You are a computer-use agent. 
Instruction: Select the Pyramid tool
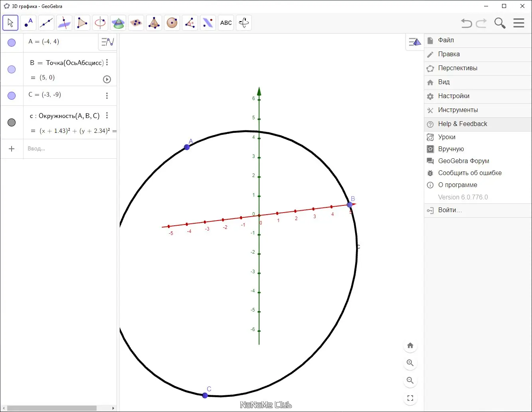(x=154, y=23)
